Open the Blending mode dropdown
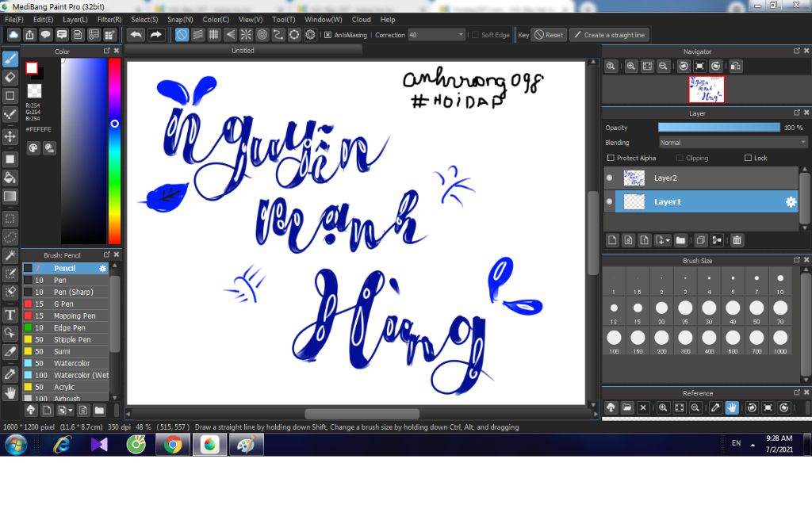This screenshot has width=812, height=524. coord(733,143)
